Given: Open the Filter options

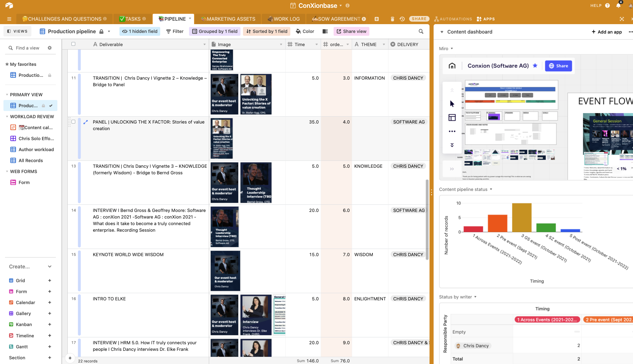Looking at the screenshot, I should [x=175, y=31].
